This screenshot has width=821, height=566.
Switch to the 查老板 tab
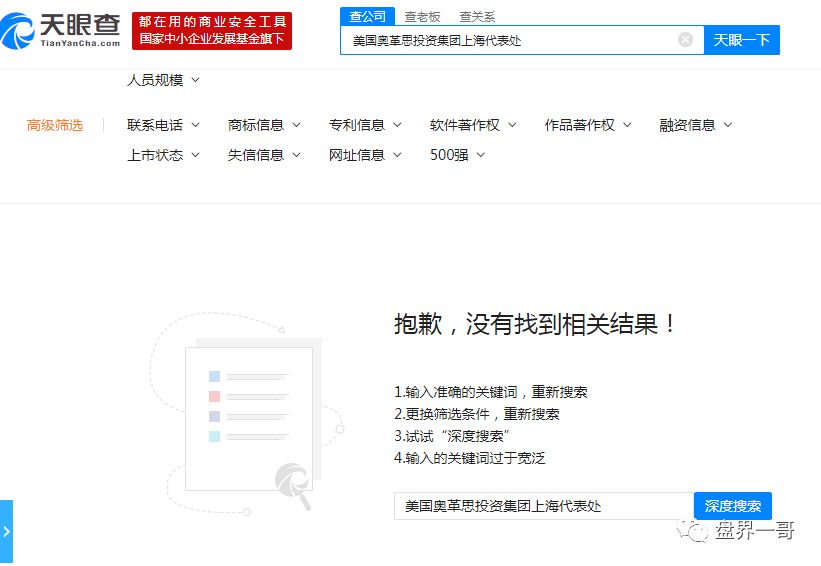coord(422,17)
